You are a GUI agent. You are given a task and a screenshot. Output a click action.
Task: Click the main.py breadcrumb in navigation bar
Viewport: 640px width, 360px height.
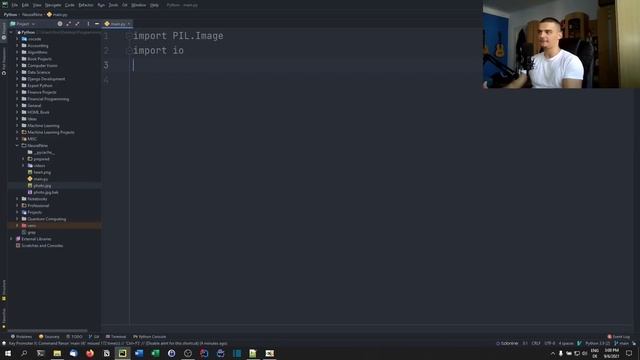(x=57, y=15)
